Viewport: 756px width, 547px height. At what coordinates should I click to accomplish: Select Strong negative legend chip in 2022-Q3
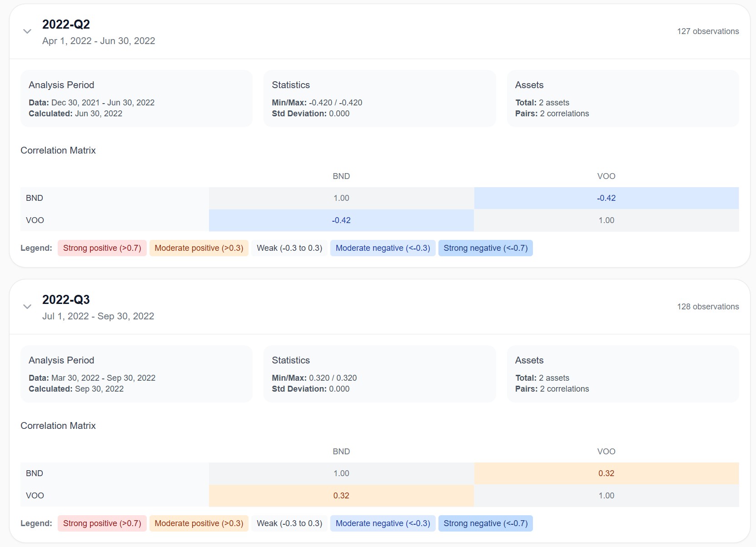coord(485,523)
